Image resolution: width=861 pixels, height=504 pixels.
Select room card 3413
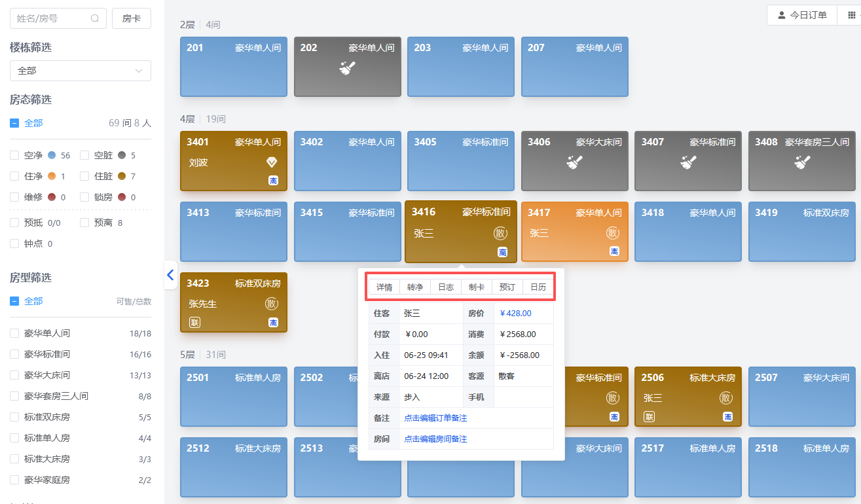click(x=234, y=232)
